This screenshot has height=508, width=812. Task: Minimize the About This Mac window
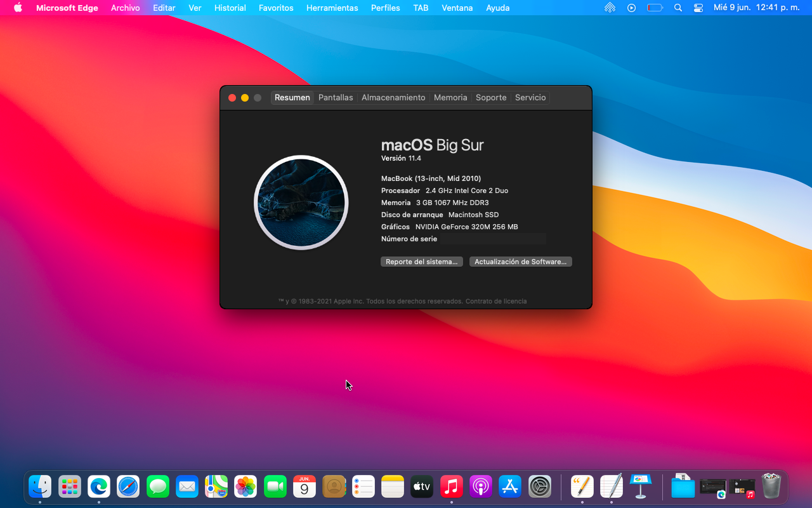pos(245,98)
